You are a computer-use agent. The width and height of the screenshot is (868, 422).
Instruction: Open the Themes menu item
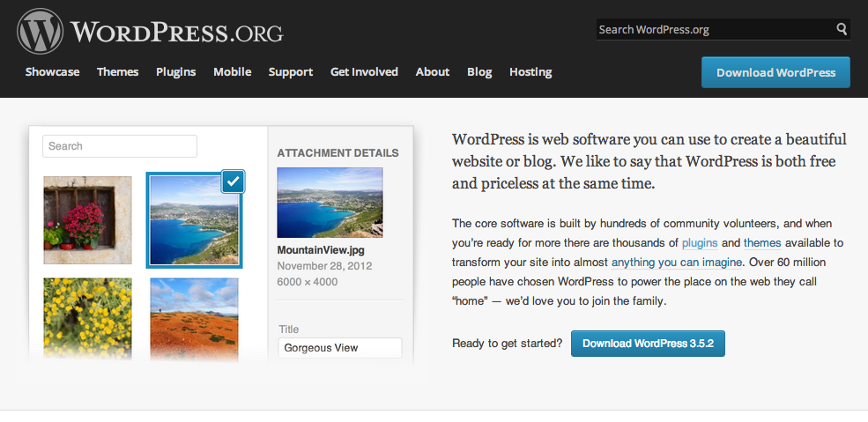(118, 72)
